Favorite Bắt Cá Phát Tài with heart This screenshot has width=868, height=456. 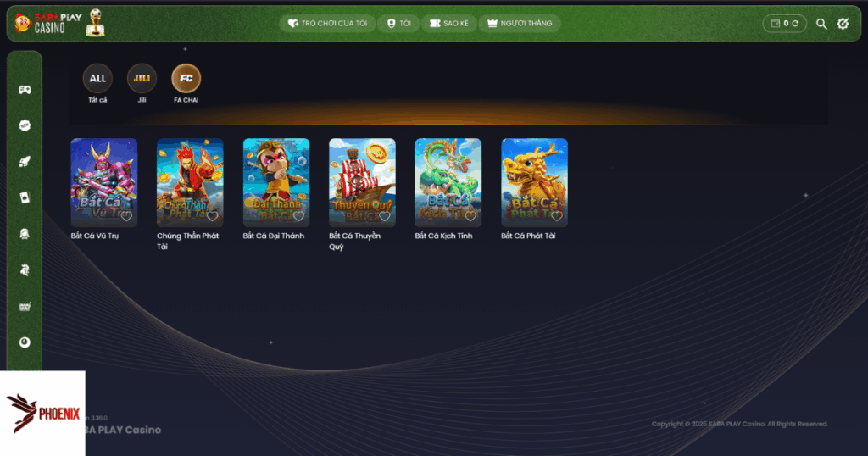point(557,216)
